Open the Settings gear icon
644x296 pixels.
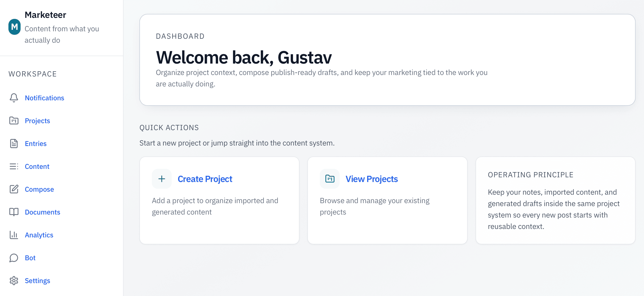(x=14, y=281)
